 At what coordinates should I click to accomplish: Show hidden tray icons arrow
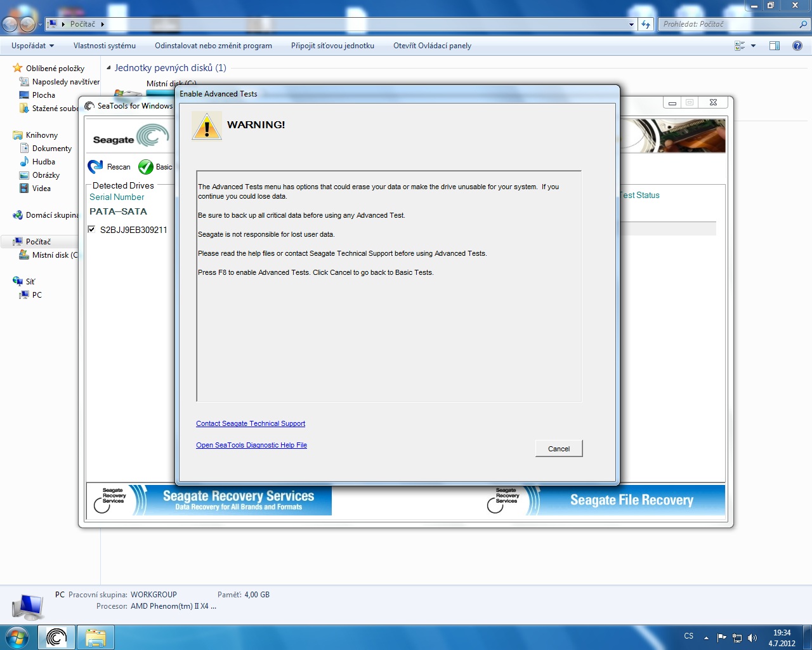[706, 638]
